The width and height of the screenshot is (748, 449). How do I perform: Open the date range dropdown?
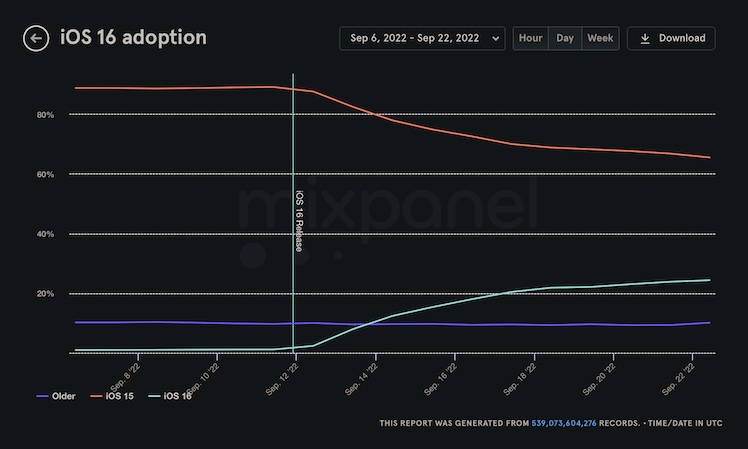coord(422,39)
